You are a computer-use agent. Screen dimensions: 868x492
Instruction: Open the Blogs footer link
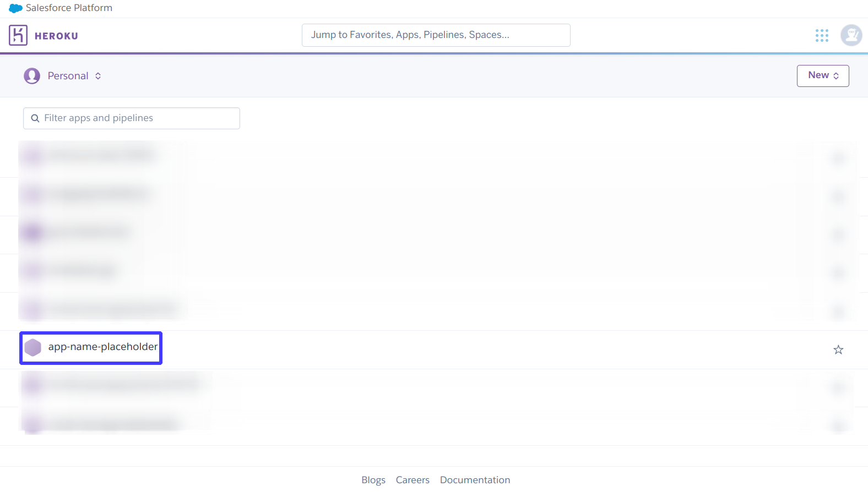click(373, 480)
